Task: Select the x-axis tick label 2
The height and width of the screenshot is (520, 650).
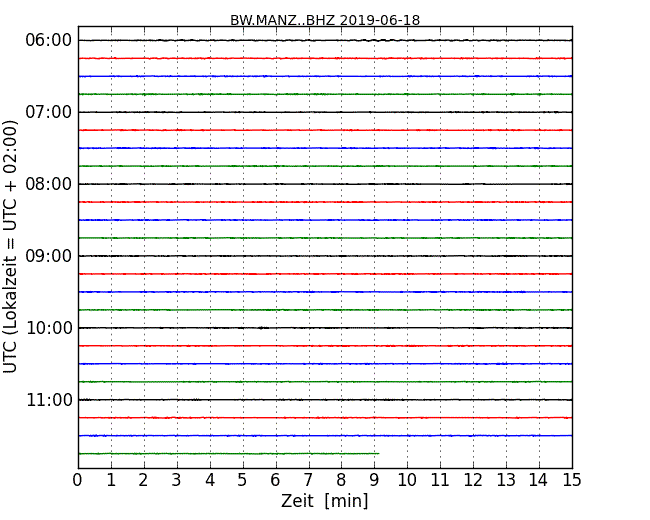Action: 143,480
